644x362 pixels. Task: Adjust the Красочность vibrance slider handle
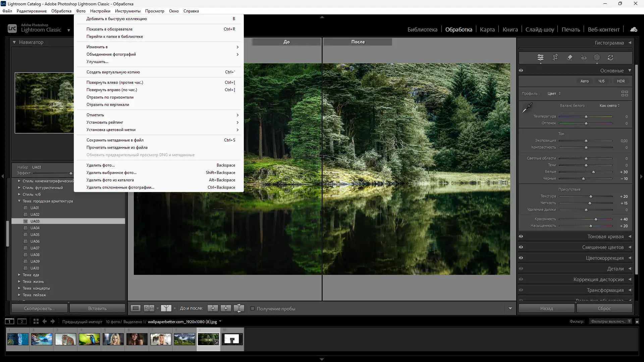[x=596, y=219]
